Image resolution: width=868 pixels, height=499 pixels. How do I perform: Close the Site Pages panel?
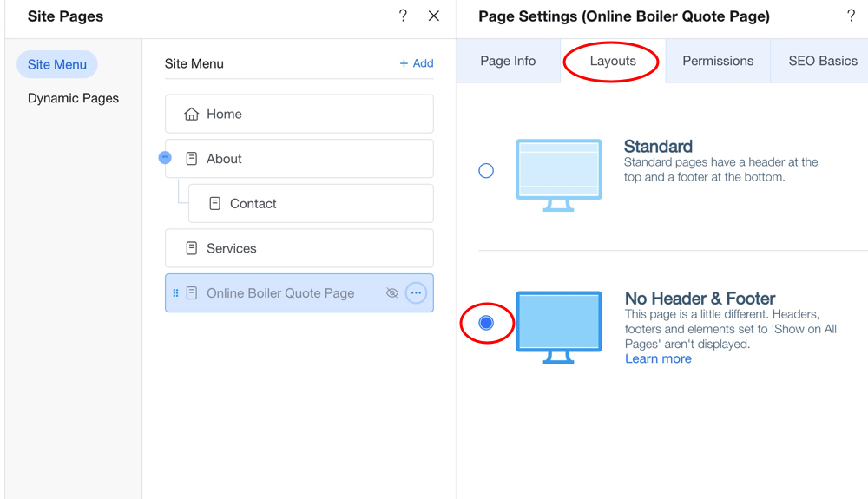434,16
